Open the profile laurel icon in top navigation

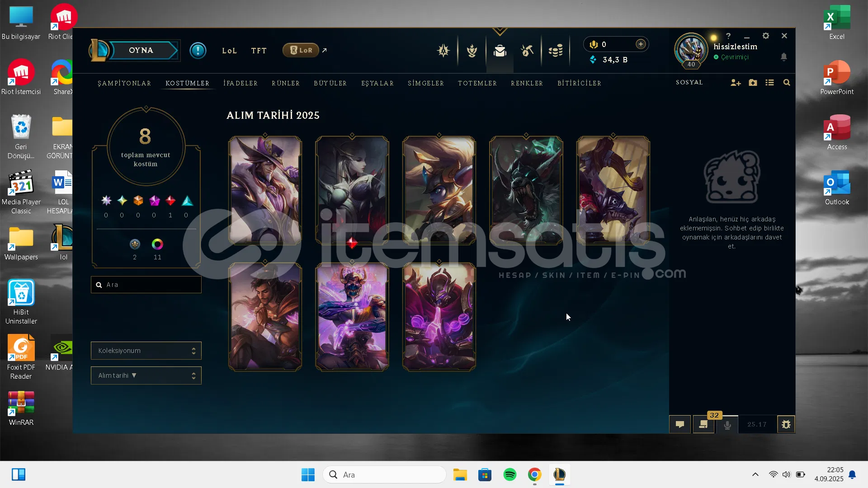(x=472, y=51)
